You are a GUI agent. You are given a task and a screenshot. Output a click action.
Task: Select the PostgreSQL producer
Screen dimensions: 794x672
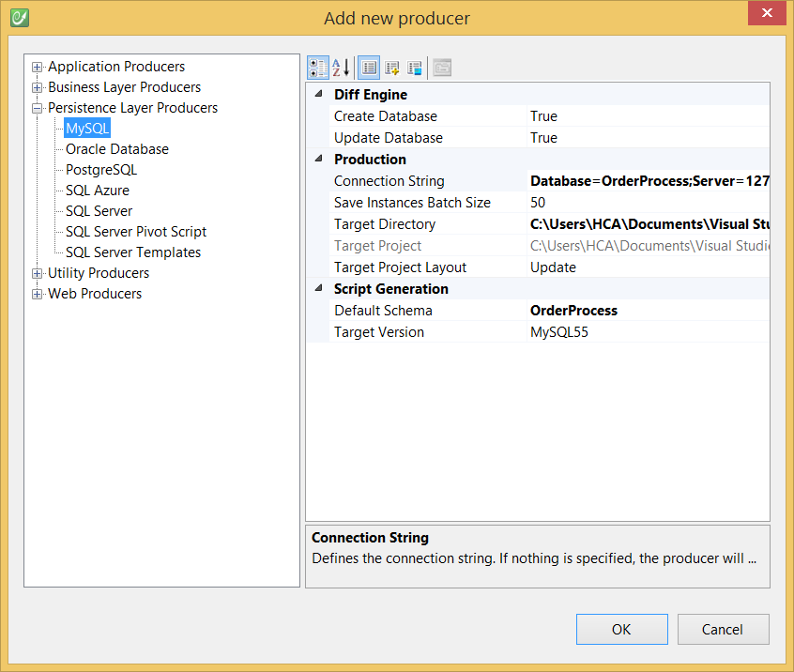click(100, 170)
